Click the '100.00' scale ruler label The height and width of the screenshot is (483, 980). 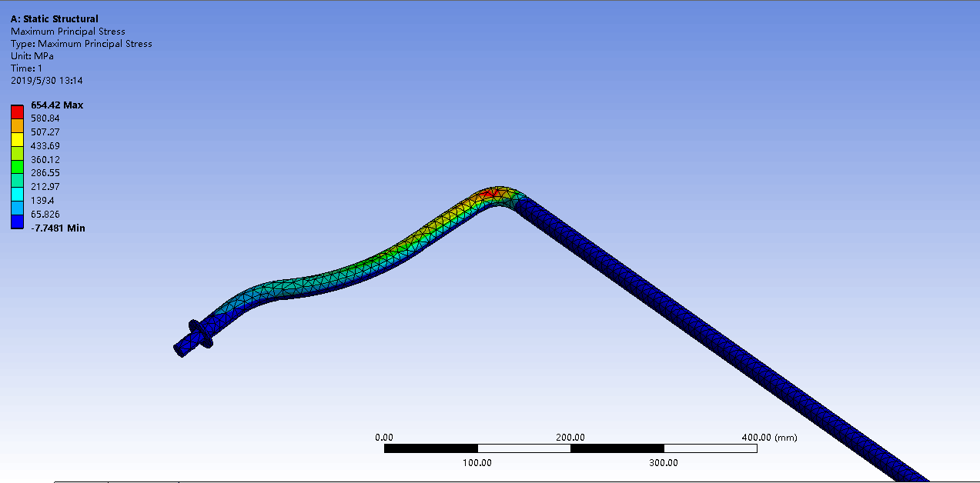pos(477,462)
